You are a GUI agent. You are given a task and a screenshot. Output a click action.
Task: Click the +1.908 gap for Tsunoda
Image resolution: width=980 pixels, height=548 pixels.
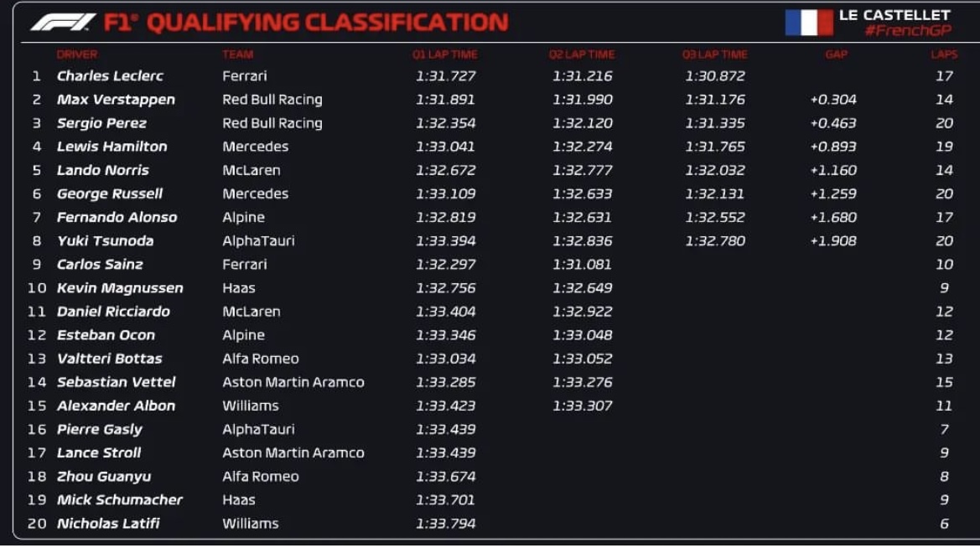pos(833,241)
